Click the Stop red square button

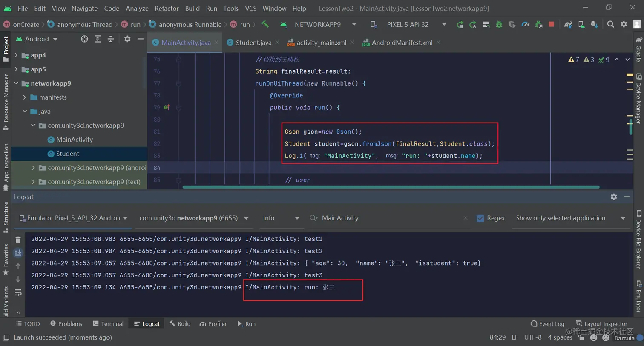[552, 25]
